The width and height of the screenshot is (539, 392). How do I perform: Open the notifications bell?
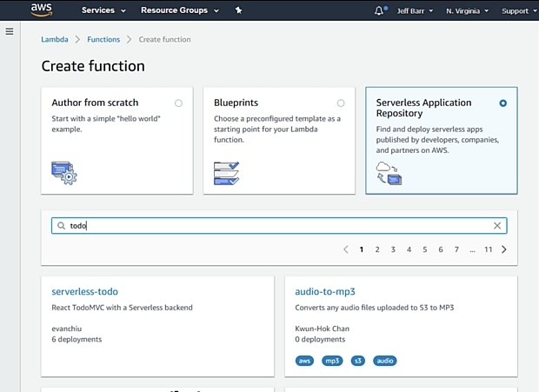pyautogui.click(x=379, y=10)
